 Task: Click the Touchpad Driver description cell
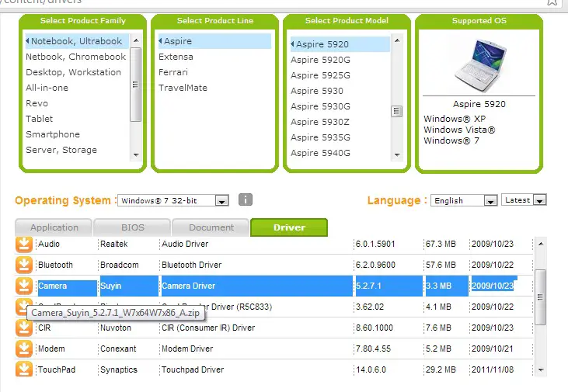193,369
